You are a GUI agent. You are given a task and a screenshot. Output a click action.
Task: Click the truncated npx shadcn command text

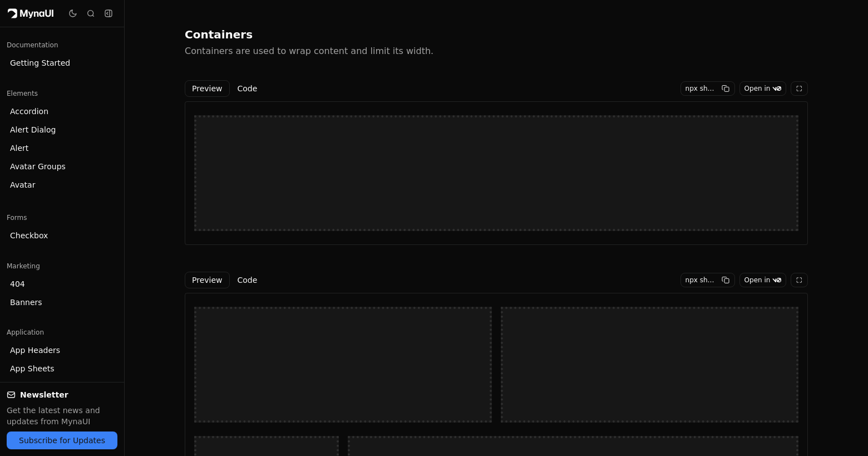[x=699, y=88]
